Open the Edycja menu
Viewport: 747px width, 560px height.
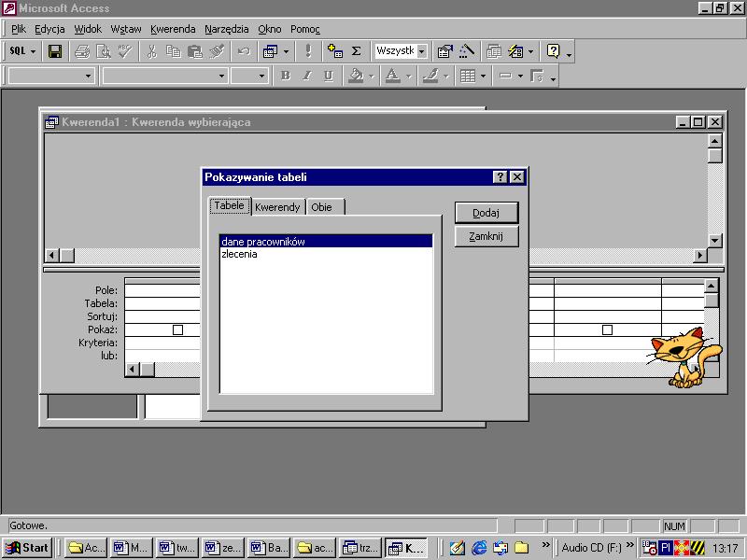coord(49,29)
